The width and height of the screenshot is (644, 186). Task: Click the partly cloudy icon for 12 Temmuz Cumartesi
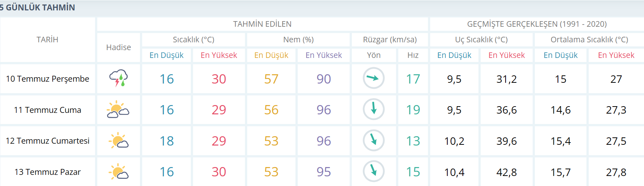[118, 140]
